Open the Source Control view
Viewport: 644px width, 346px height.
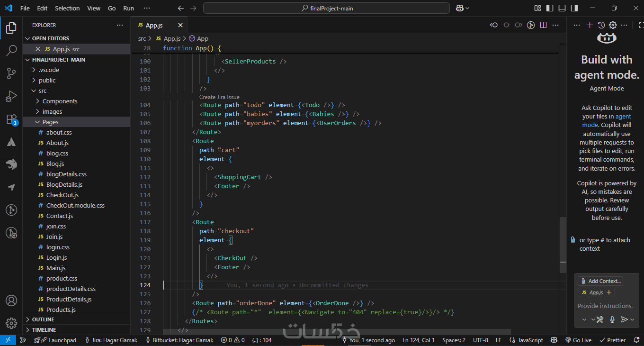[x=11, y=73]
